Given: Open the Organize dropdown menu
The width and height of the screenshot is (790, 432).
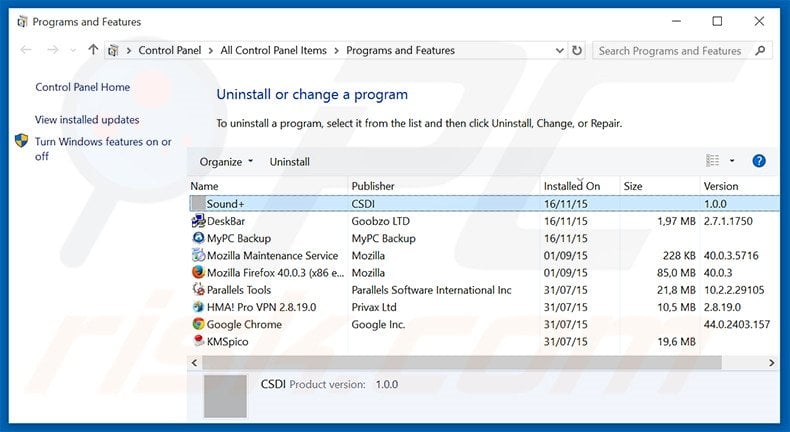Looking at the screenshot, I should [226, 162].
